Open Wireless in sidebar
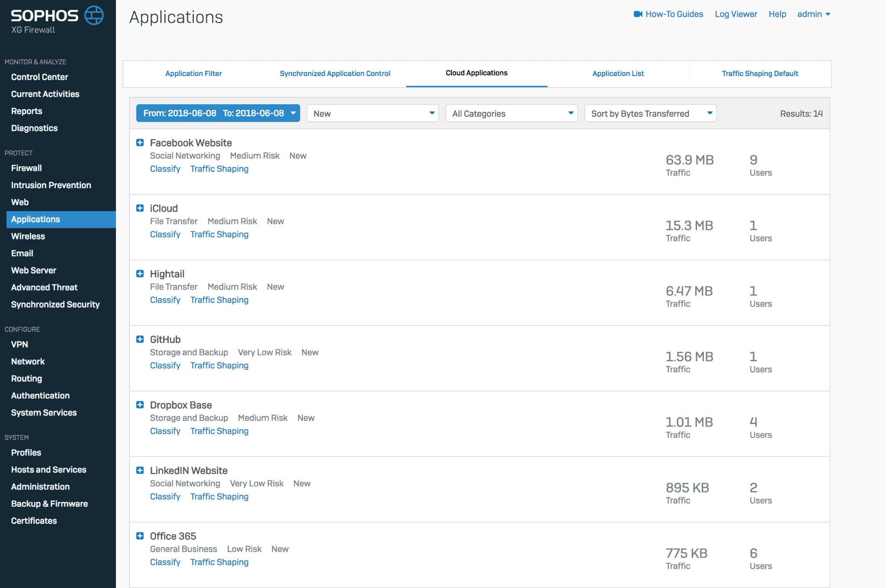Viewport: 886px width, 588px height. [28, 236]
